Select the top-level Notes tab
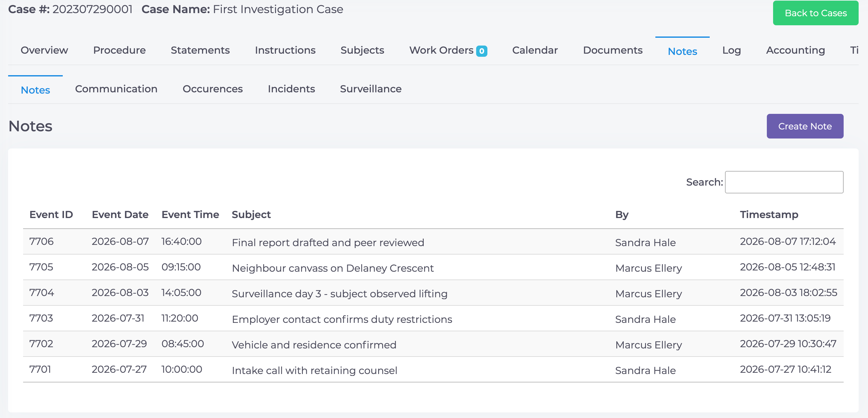This screenshot has height=418, width=868. click(682, 51)
